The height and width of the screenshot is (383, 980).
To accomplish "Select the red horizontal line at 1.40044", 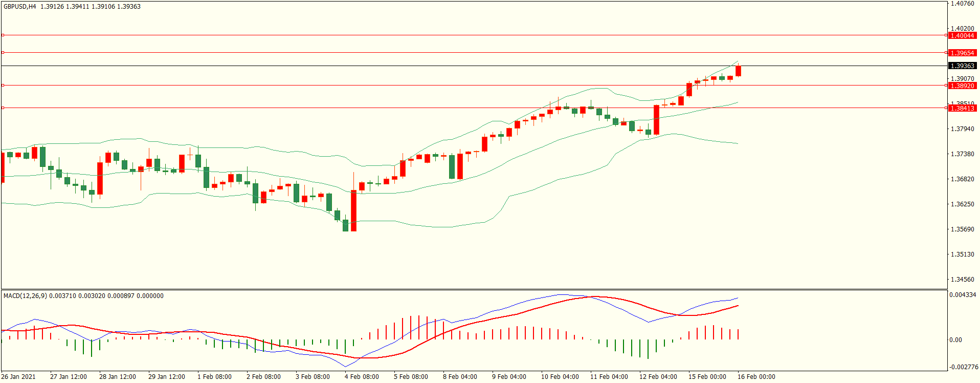I will pyautogui.click(x=474, y=35).
